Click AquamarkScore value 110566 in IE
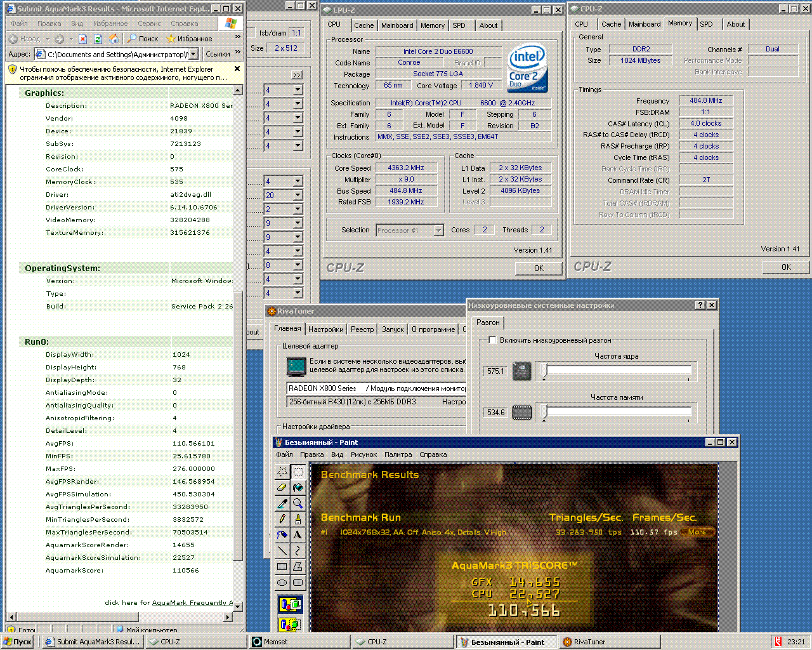This screenshot has height=650, width=812. tap(186, 571)
